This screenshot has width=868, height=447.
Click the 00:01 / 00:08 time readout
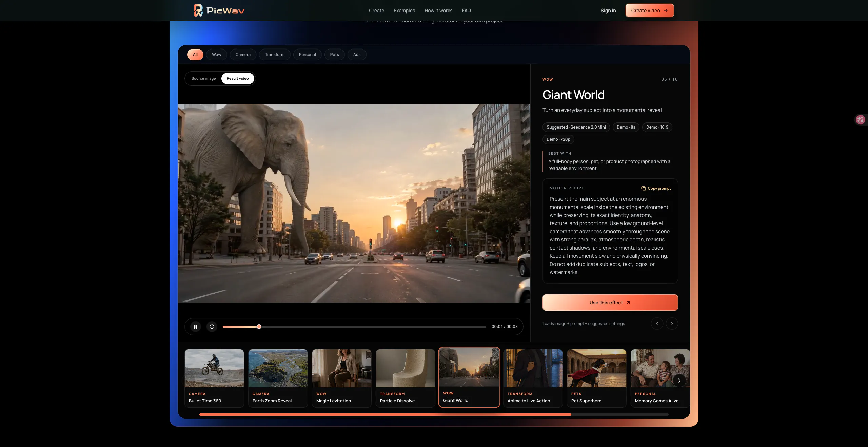[505, 327]
